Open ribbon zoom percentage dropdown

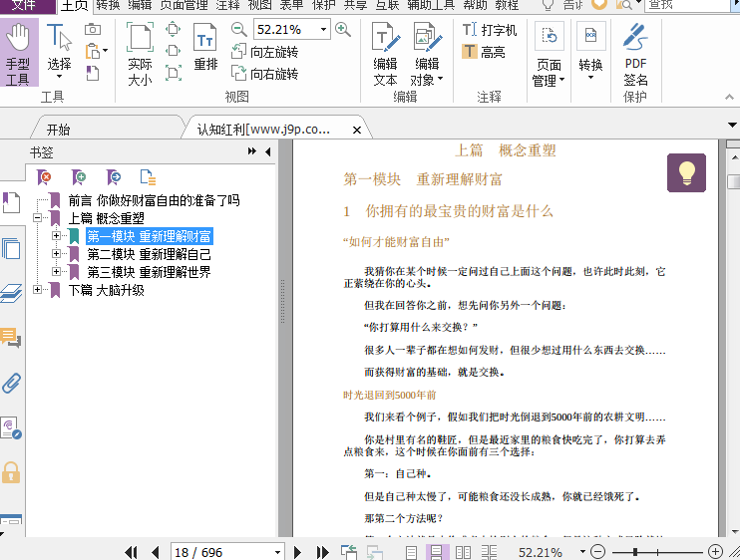(x=324, y=29)
